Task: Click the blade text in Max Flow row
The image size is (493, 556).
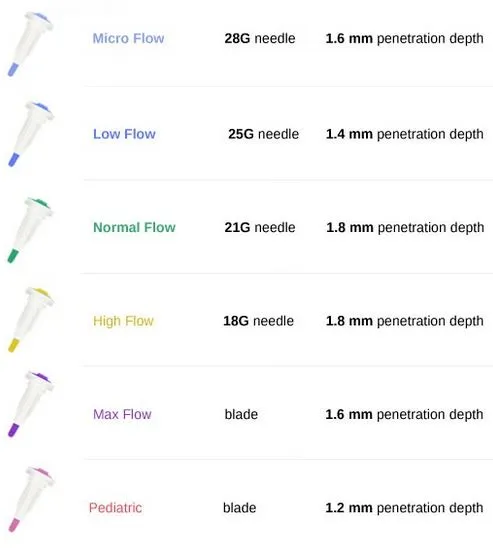Action: pyautogui.click(x=241, y=414)
